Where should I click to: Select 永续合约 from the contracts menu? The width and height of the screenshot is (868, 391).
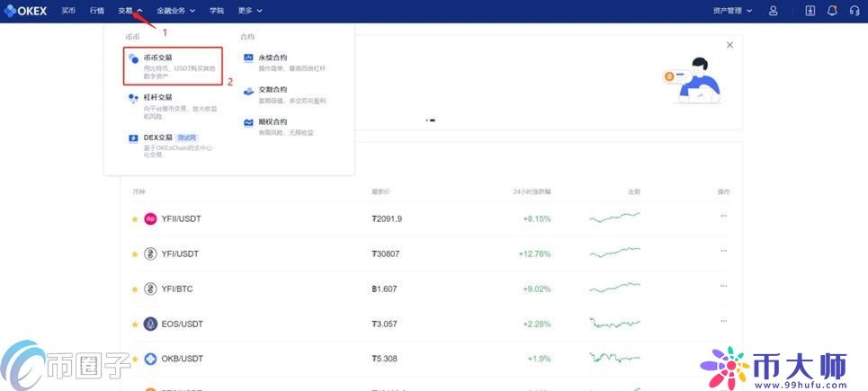point(273,58)
